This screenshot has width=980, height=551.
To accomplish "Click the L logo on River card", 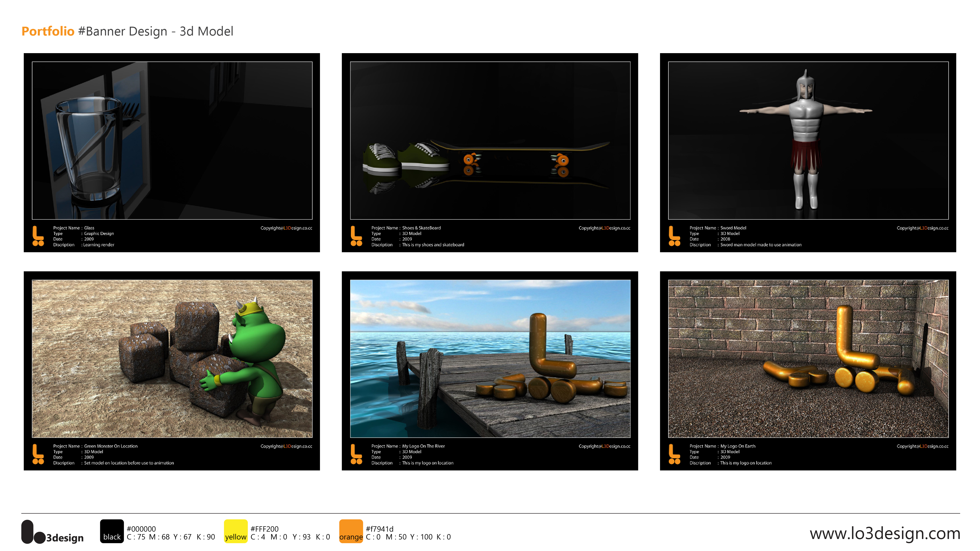I will [356, 454].
